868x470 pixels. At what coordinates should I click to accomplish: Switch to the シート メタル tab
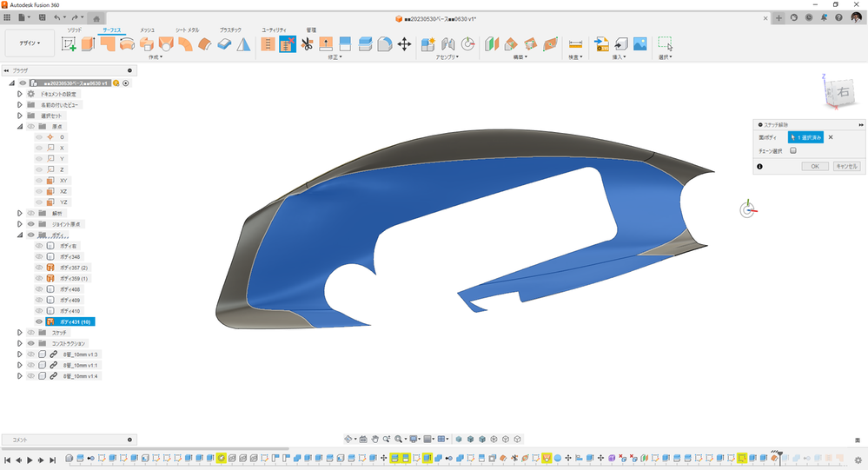coord(187,30)
